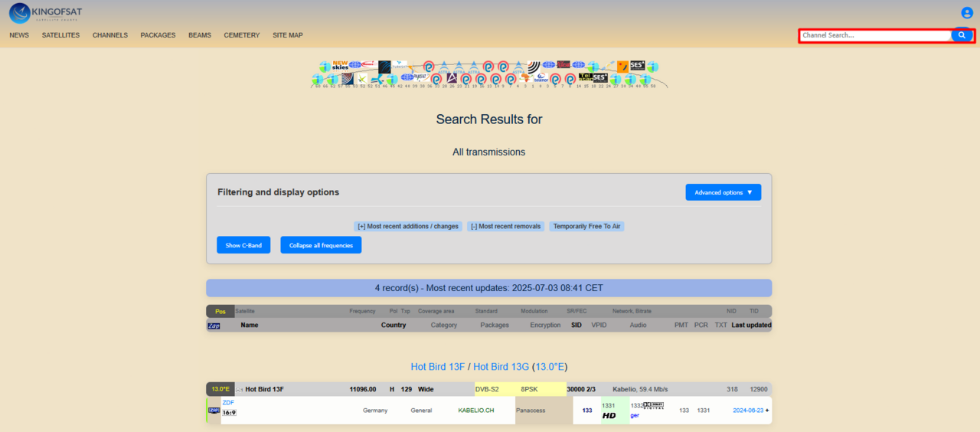Screen dimensions: 980x432
Task: Filter by Most recent additions / changes
Action: tap(408, 226)
